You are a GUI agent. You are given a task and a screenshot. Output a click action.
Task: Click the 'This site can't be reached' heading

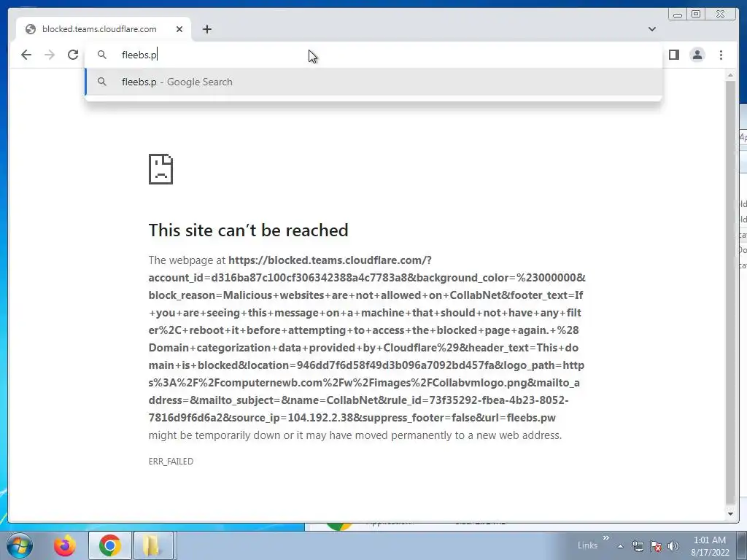248,230
